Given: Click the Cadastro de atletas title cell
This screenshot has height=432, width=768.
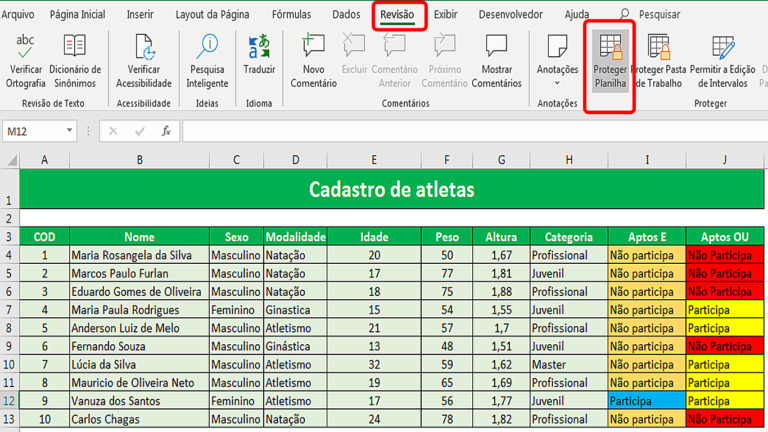Looking at the screenshot, I should (391, 189).
